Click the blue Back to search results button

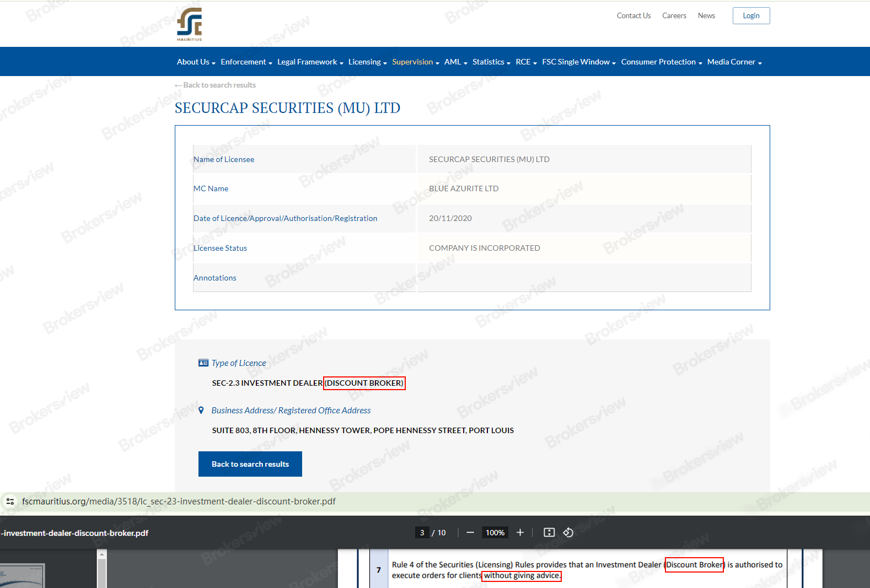250,464
